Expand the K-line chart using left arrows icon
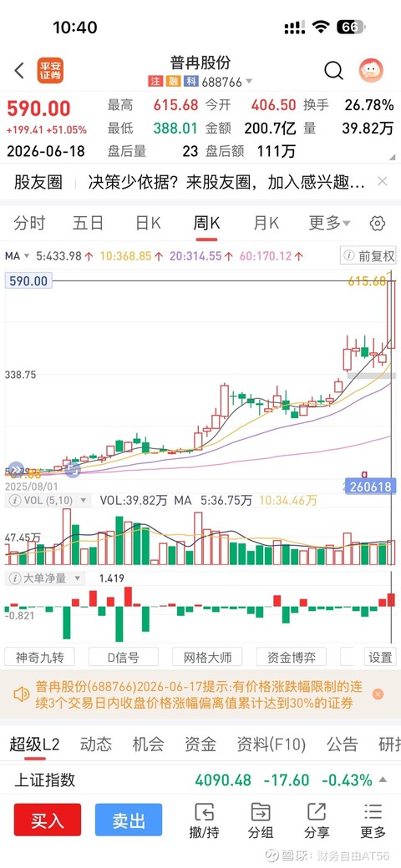The image size is (401, 868). pyautogui.click(x=15, y=469)
